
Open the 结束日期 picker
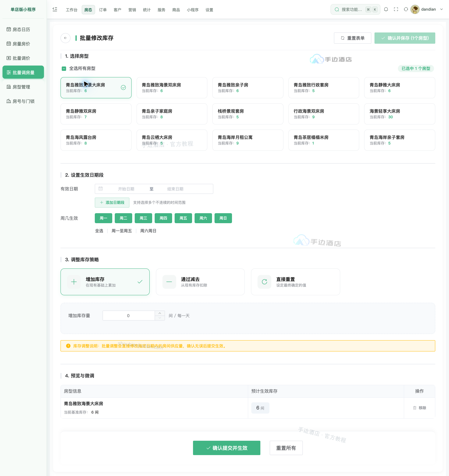[x=175, y=189]
